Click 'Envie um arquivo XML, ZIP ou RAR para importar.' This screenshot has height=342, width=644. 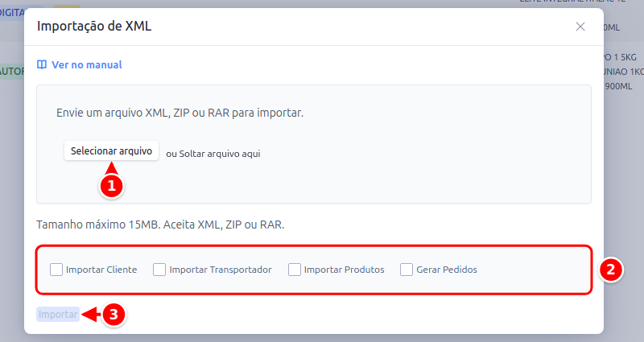[x=180, y=113]
